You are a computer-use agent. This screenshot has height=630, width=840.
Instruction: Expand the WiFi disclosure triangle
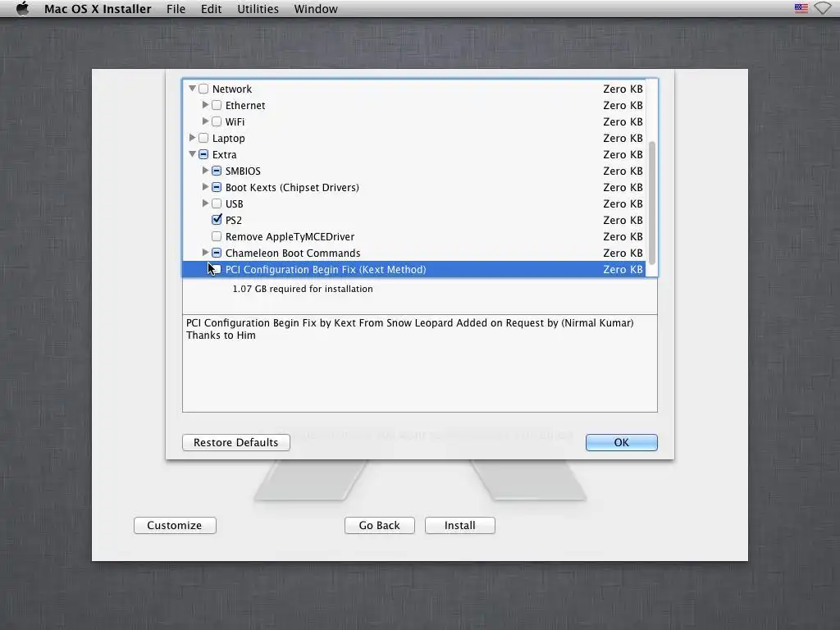(x=205, y=121)
